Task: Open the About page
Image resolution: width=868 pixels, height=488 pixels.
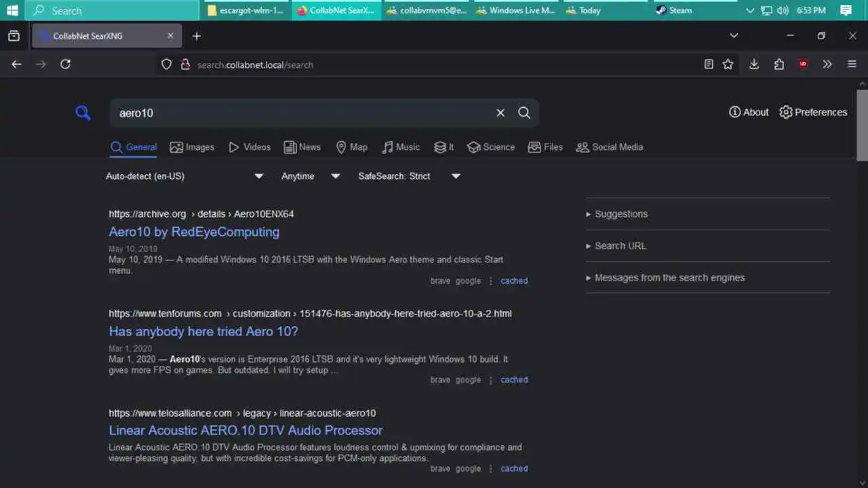Action: [749, 113]
